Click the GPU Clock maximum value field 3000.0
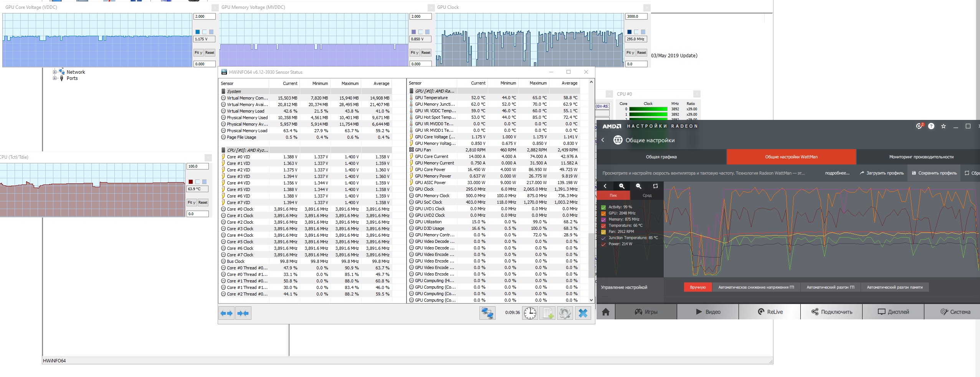 click(x=636, y=17)
